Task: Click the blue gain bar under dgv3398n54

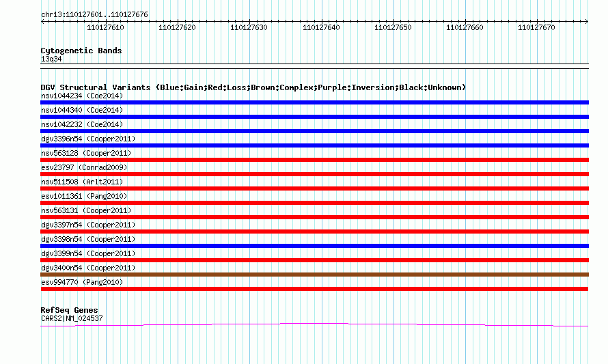Action: [x=314, y=246]
